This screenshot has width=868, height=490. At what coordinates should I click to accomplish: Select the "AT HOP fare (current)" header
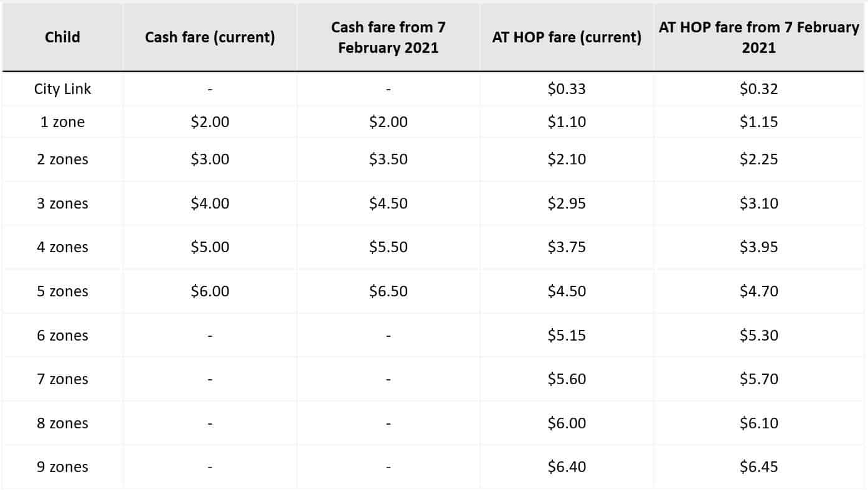(567, 37)
